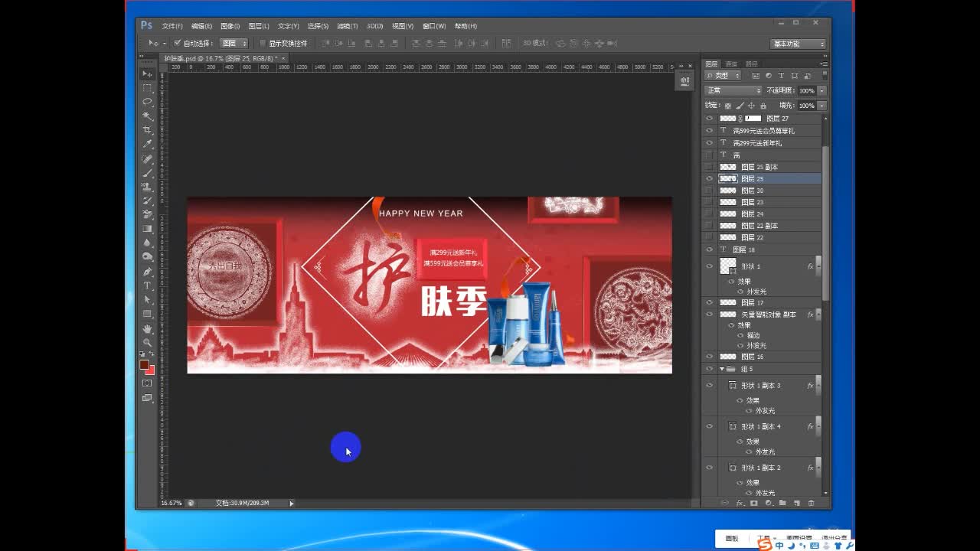
Task: Select the Healing Brush tool
Action: click(147, 159)
